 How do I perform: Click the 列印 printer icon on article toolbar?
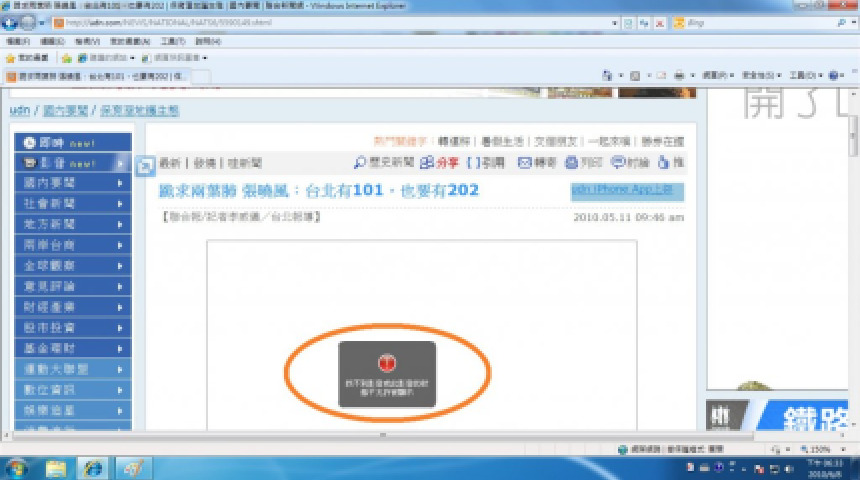coord(571,163)
